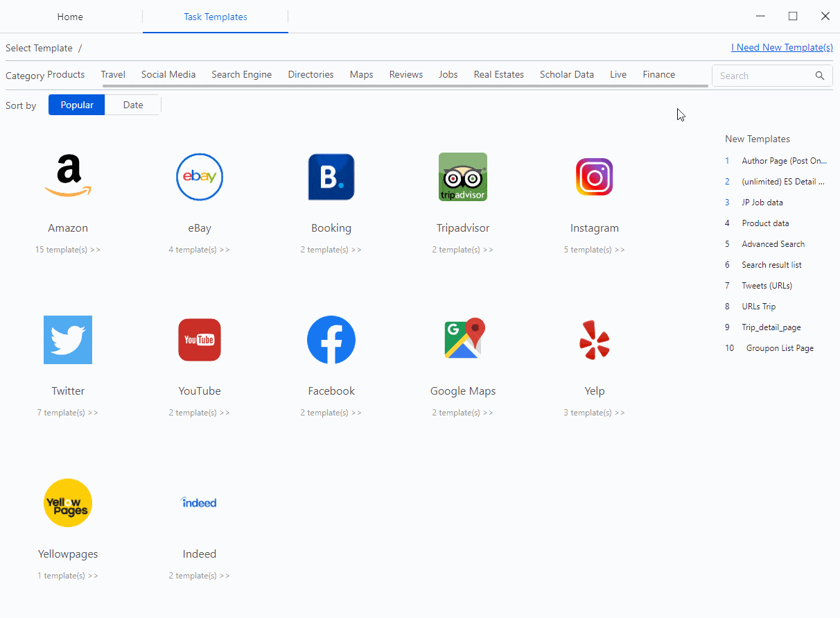Screen dimensions: 840x618
Task: Open the Yellowpages logo icon
Action: 68,503
